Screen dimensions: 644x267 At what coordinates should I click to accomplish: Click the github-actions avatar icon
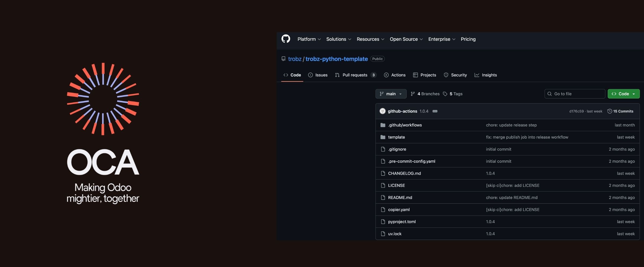pos(383,111)
